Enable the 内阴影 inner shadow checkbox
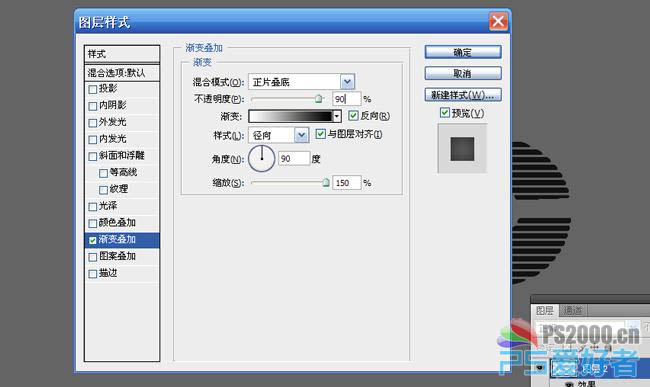650x387 pixels. (x=93, y=106)
